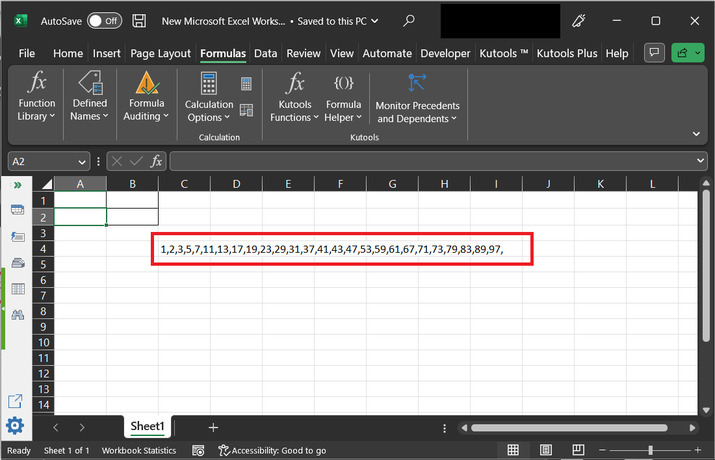Viewport: 715px width, 460px height.
Task: Click the next sheet arrow
Action: pos(82,428)
